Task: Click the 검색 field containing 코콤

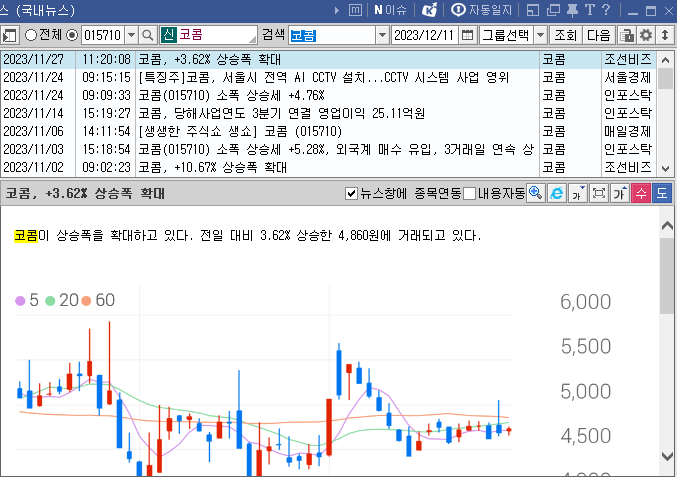Action: (332, 35)
